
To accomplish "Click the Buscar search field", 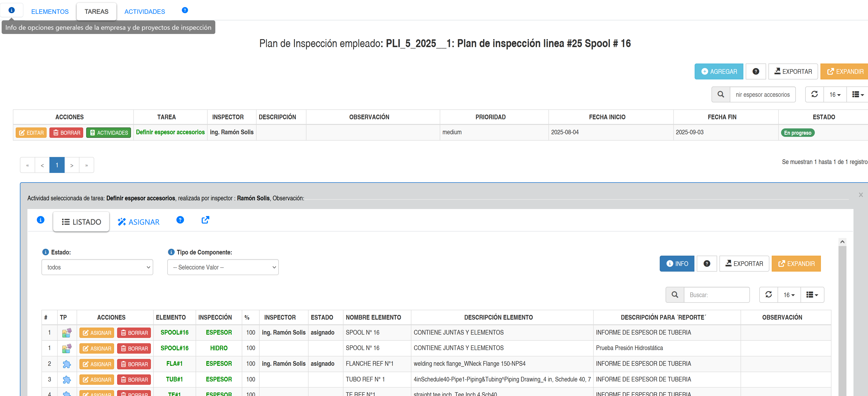I will click(716, 295).
